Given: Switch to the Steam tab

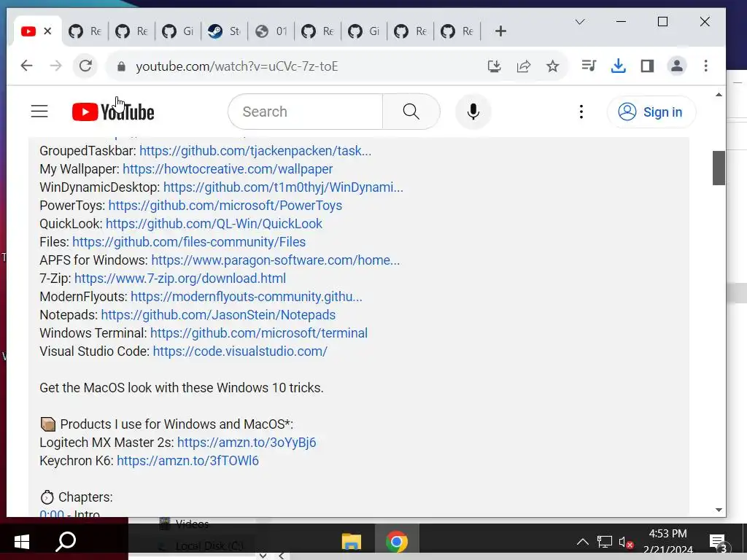Looking at the screenshot, I should (x=225, y=31).
